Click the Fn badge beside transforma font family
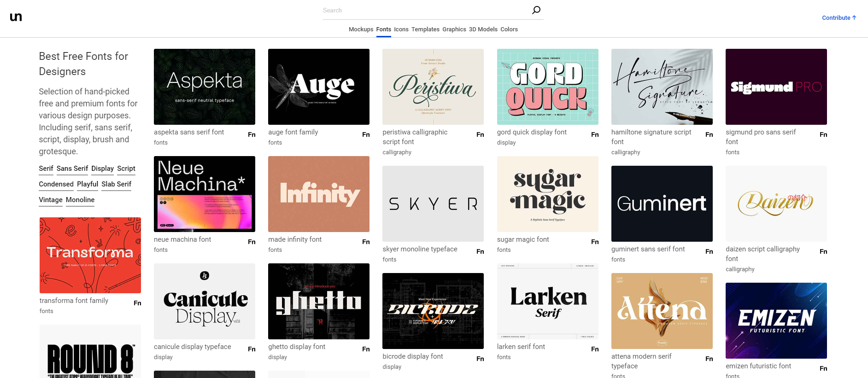Viewport: 868px width, 378px height. pyautogui.click(x=137, y=303)
